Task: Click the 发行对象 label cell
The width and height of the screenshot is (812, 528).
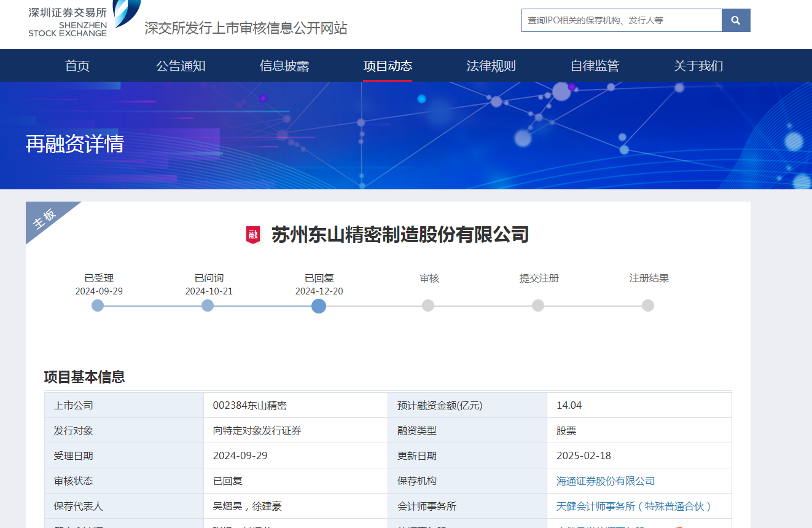Action: tap(124, 431)
